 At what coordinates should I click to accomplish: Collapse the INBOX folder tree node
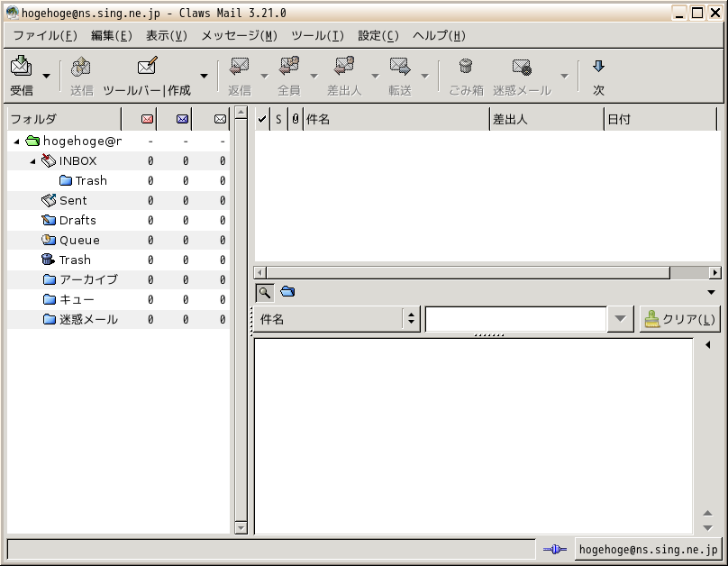(32, 161)
